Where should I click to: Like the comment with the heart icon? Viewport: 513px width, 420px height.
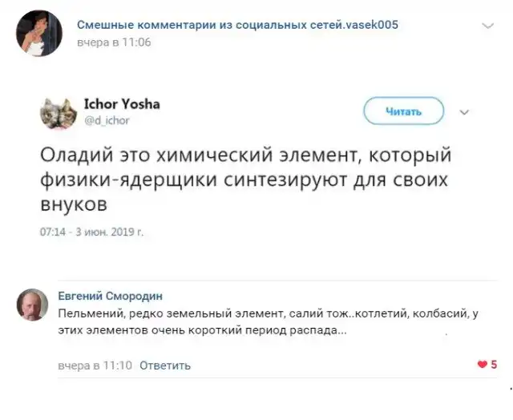click(482, 365)
